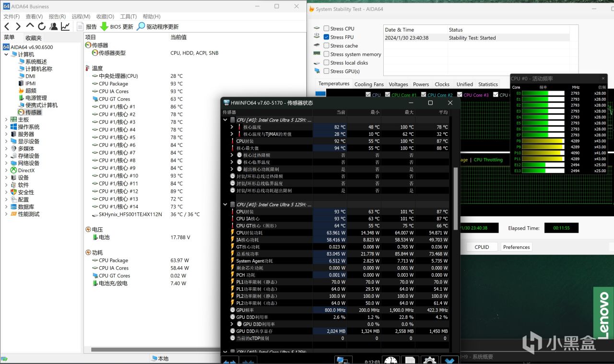Enable the Stress CPU checkbox
Viewport: 614px width, 364px height.
[326, 29]
